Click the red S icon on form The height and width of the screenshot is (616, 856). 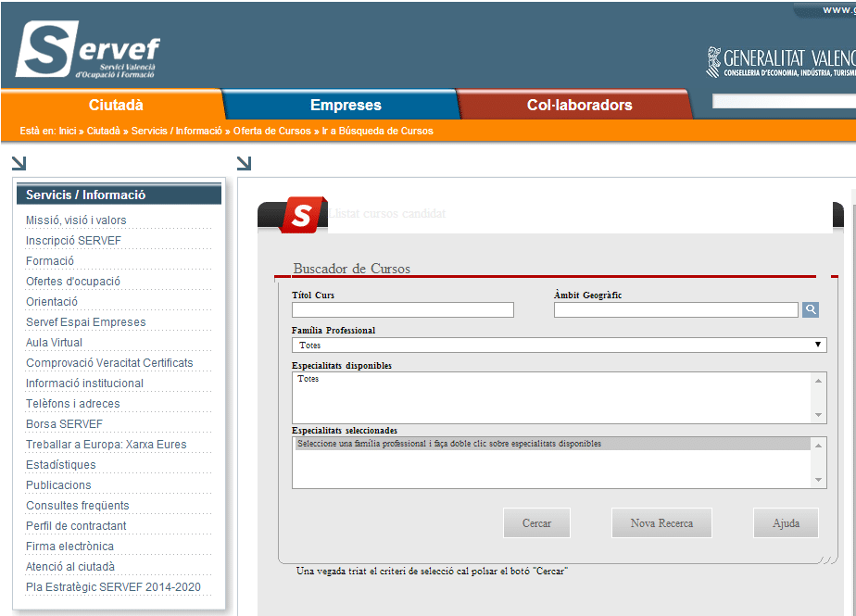tap(303, 214)
